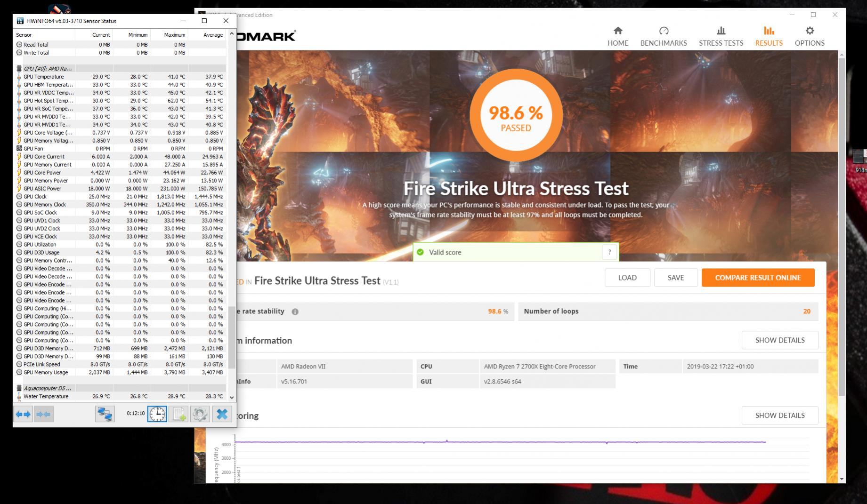Viewport: 867px width, 504px height.
Task: Select the GPU SoC Clock row
Action: (x=120, y=213)
